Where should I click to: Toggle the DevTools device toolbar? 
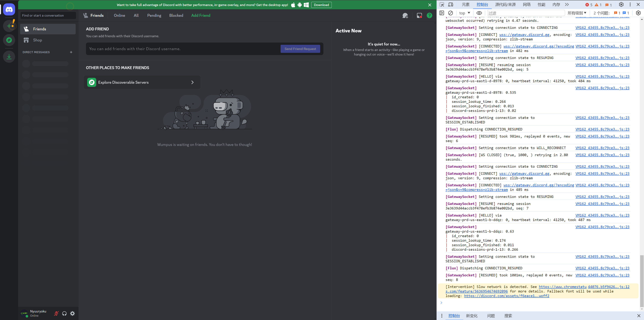coord(451,5)
